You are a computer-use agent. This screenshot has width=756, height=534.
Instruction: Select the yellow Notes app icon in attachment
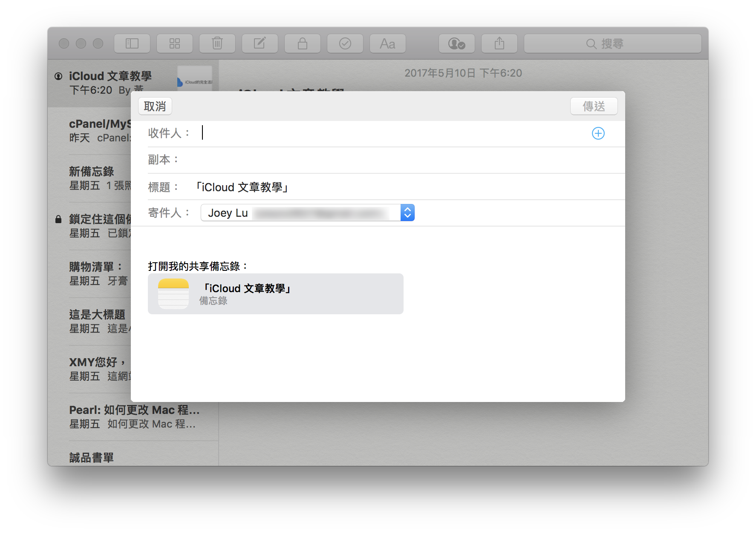click(173, 294)
